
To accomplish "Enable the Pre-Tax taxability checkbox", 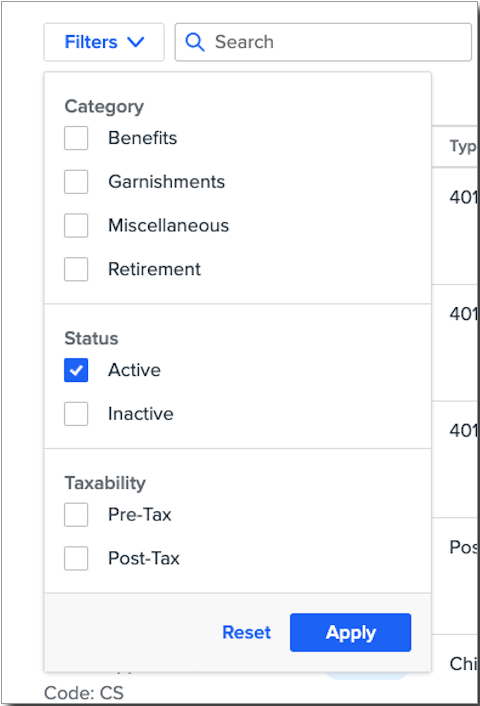I will tap(76, 515).
